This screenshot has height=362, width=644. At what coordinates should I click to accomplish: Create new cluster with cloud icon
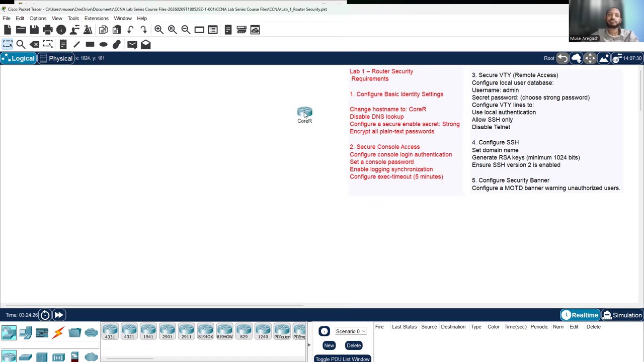tap(576, 58)
